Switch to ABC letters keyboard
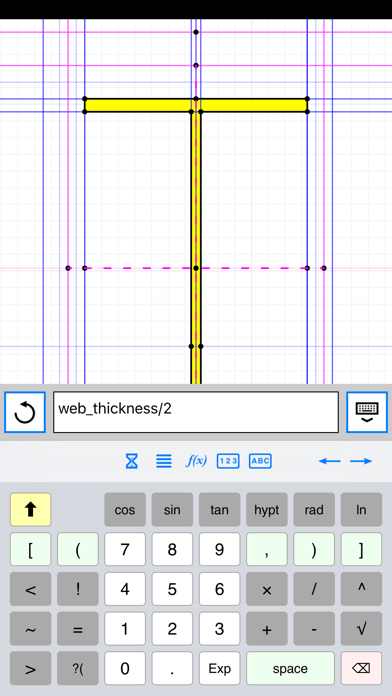The width and height of the screenshot is (392, 696). pyautogui.click(x=260, y=461)
